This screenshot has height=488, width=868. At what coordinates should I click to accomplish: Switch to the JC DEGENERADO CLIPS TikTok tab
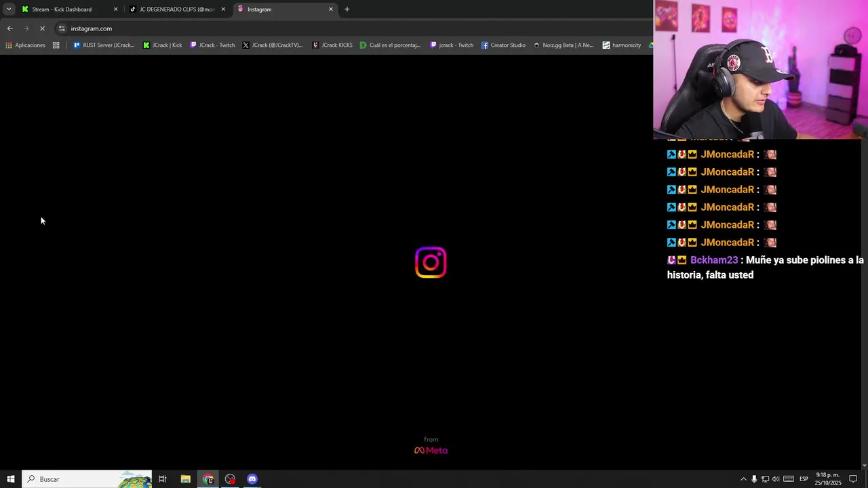tap(176, 9)
